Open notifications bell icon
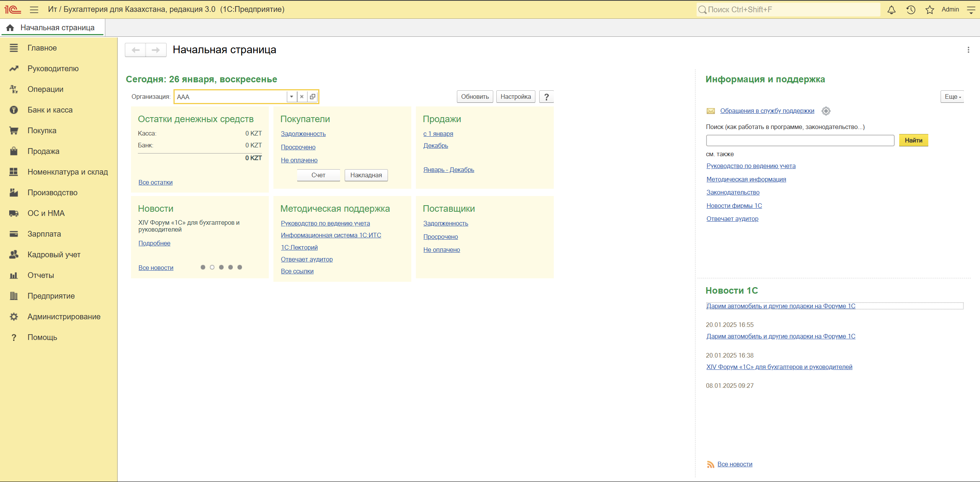 (x=892, y=10)
